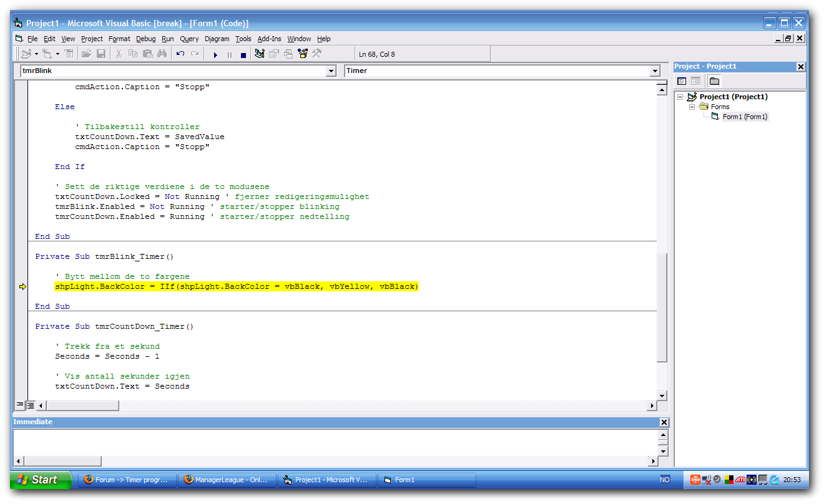Collapse the Forms folder in tree
Screen dimensions: 824x504
[692, 107]
